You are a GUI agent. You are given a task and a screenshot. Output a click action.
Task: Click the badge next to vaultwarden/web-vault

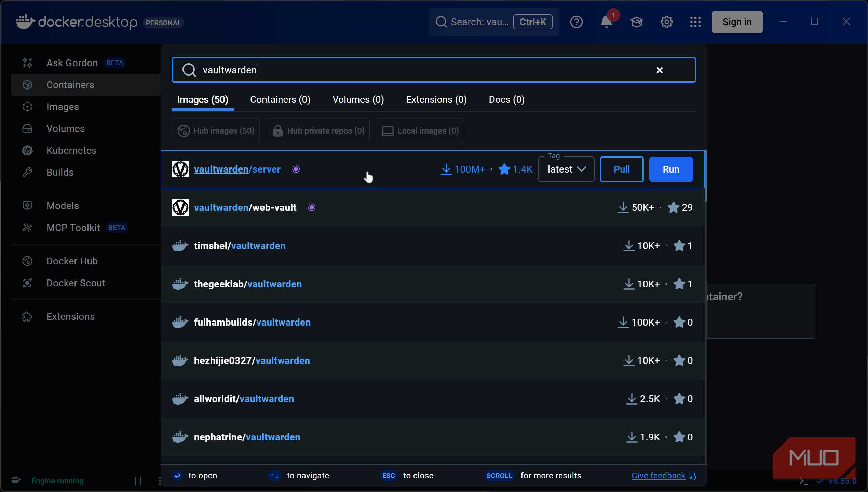312,207
